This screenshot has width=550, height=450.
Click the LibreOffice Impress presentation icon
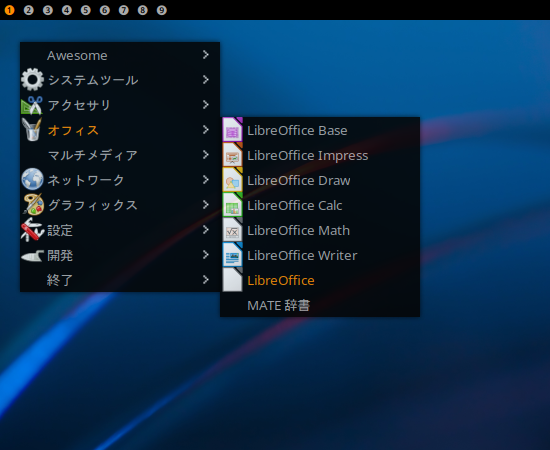233,155
